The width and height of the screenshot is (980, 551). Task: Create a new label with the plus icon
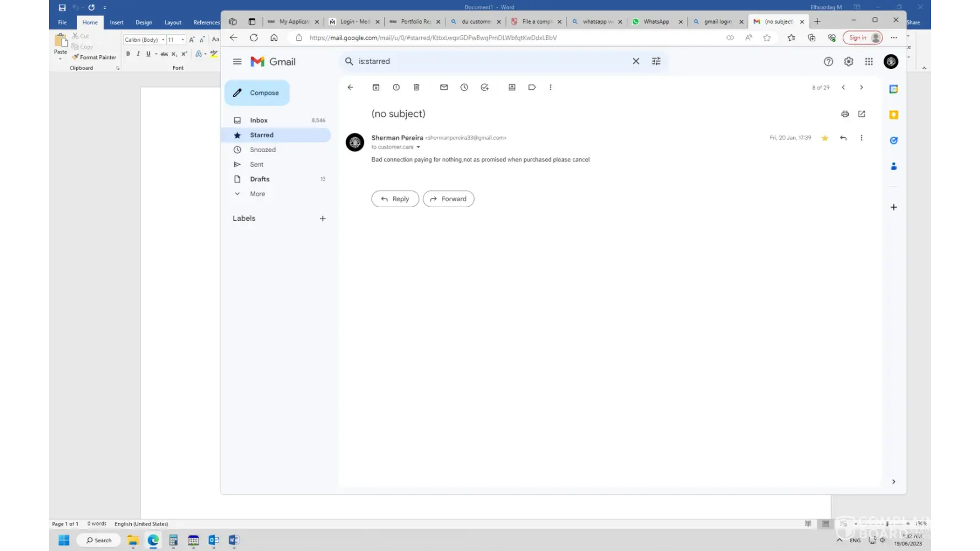[323, 219]
